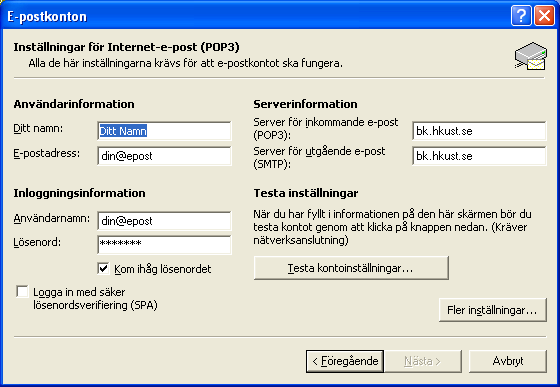The height and width of the screenshot is (387, 560).
Task: Close the E-postkonton dialog with the X
Action: point(544,16)
